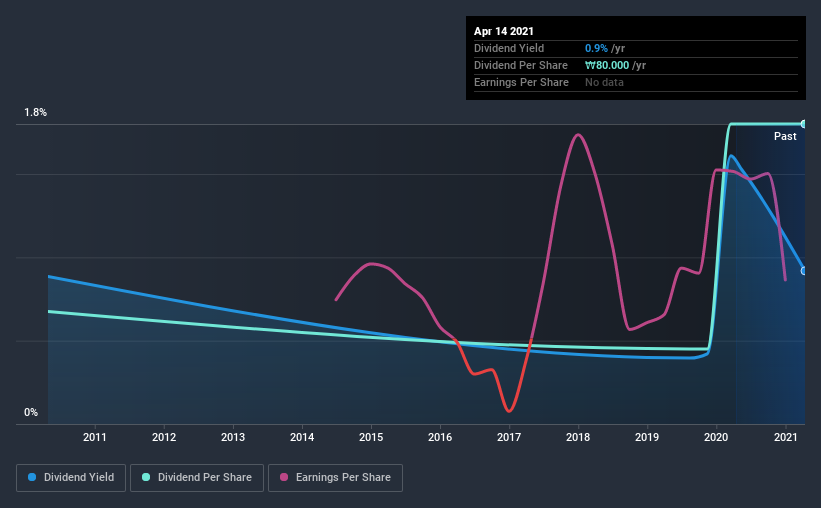Click the Dividend Per Share endpoint marker
Image resolution: width=821 pixels, height=508 pixels.
[x=803, y=124]
